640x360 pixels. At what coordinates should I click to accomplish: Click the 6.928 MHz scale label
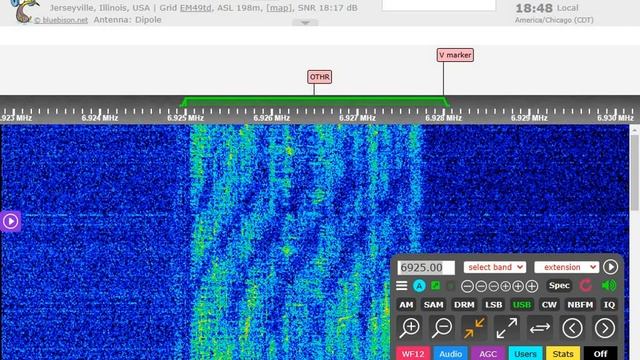[444, 118]
